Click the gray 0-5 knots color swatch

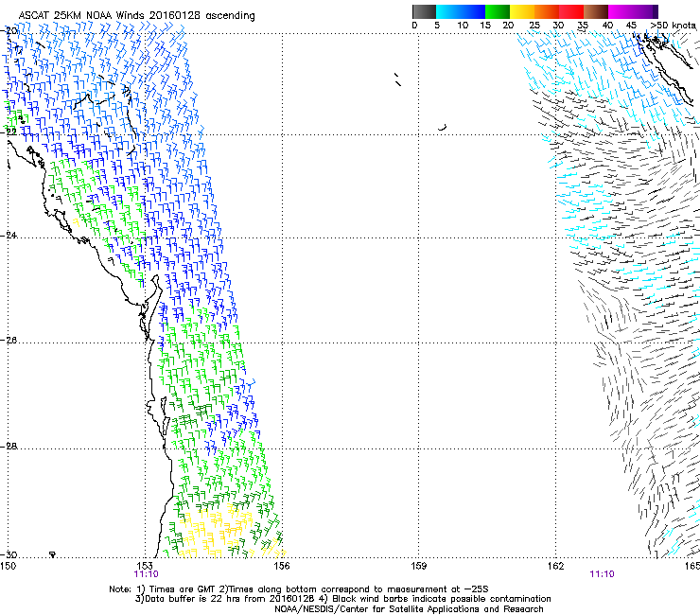(x=424, y=11)
